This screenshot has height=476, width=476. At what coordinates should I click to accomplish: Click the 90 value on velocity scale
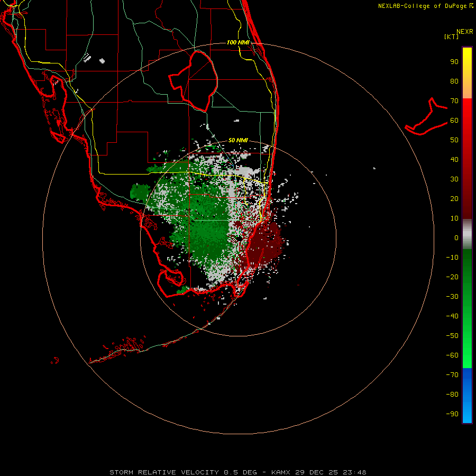coord(454,62)
